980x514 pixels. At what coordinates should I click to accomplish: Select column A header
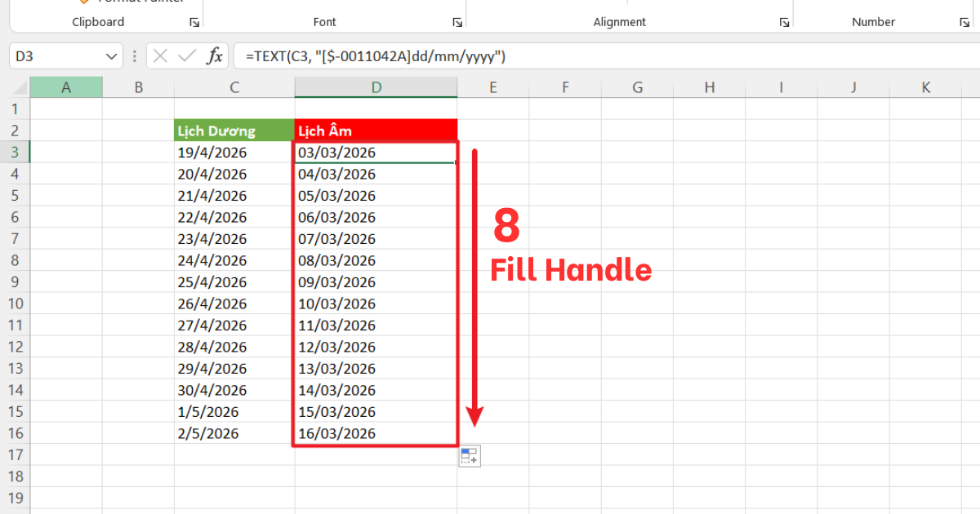click(x=66, y=87)
